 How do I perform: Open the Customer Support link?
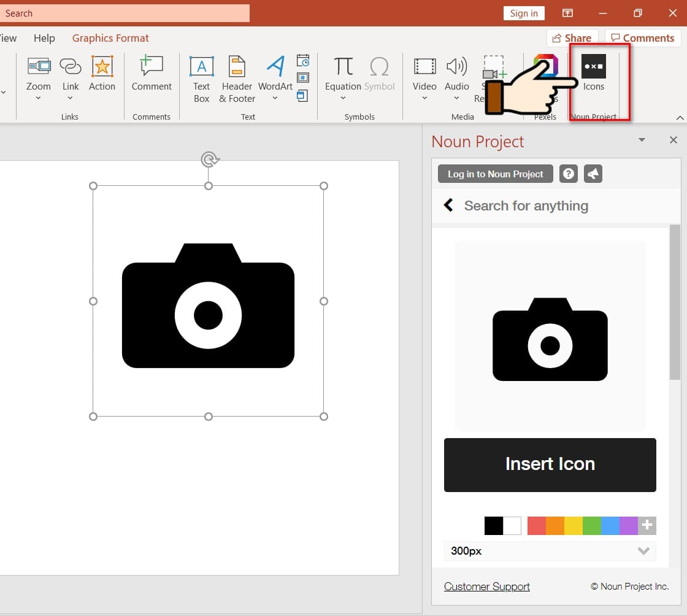[x=487, y=587]
